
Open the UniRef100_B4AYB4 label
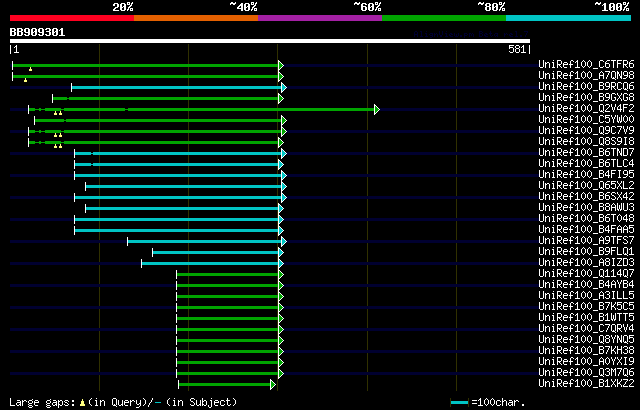click(x=587, y=285)
